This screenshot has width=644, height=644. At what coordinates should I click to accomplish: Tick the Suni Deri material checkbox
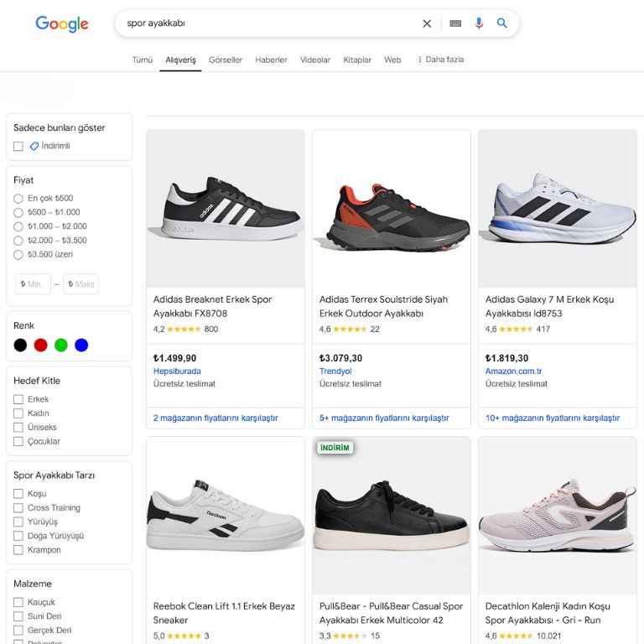[18, 616]
